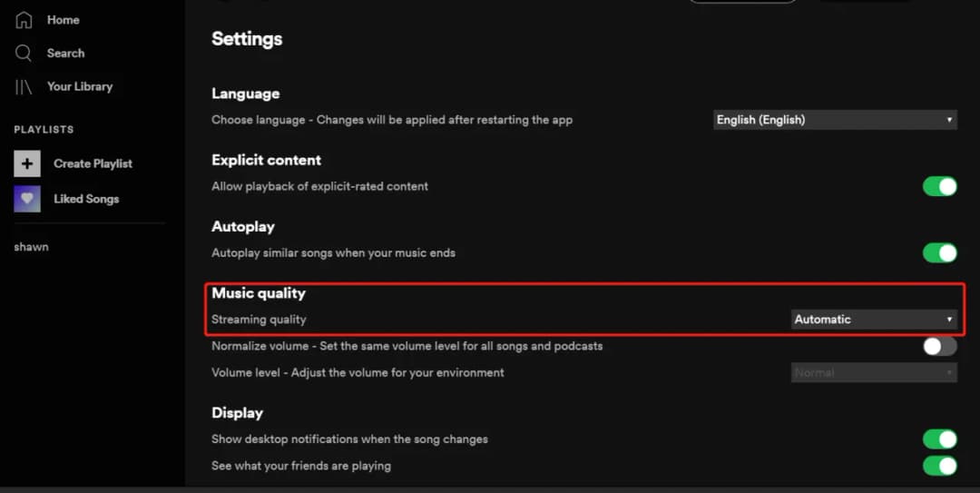Click the Search magnifier icon
This screenshot has height=493, width=980.
pos(24,54)
